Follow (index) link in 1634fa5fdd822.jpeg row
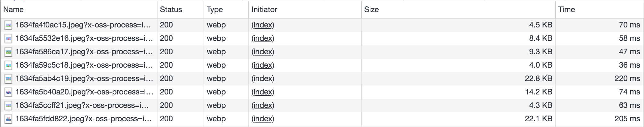The image size is (644, 127). pyautogui.click(x=263, y=119)
